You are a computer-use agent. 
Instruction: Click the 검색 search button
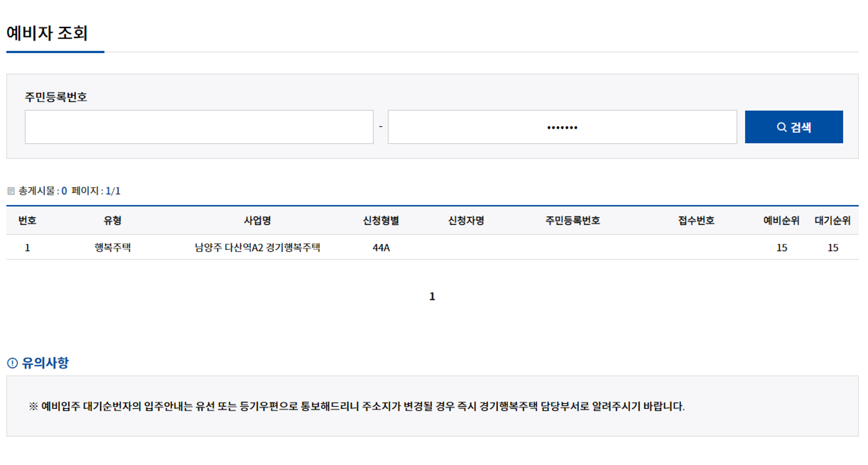pyautogui.click(x=793, y=127)
